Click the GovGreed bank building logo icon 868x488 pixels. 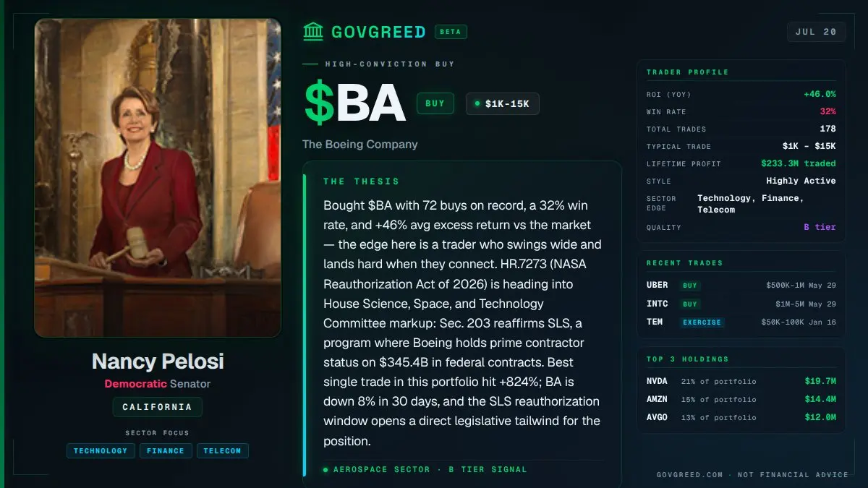(313, 32)
